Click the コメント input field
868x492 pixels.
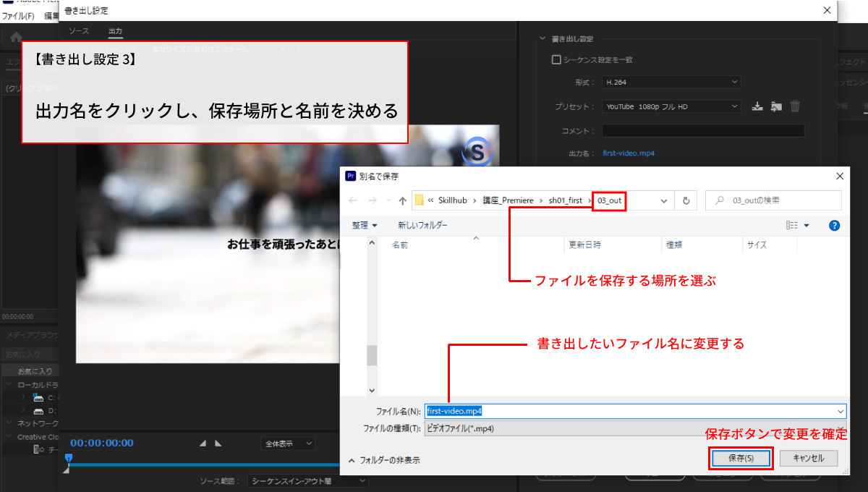703,131
